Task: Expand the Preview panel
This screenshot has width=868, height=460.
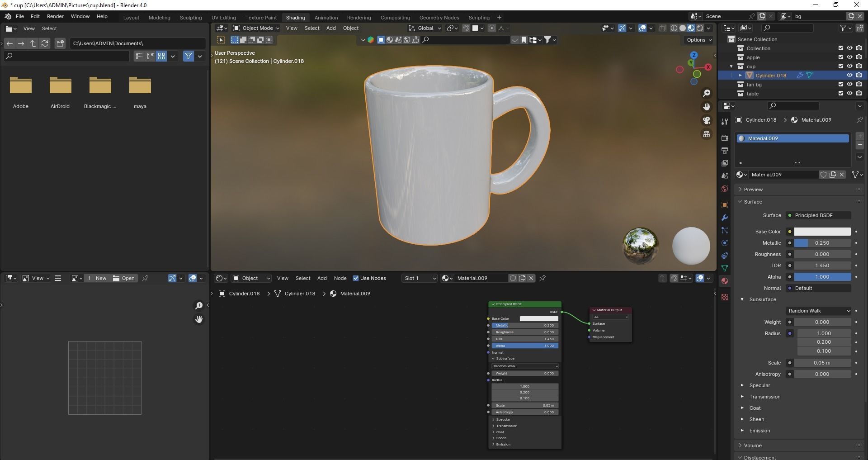Action: [753, 190]
